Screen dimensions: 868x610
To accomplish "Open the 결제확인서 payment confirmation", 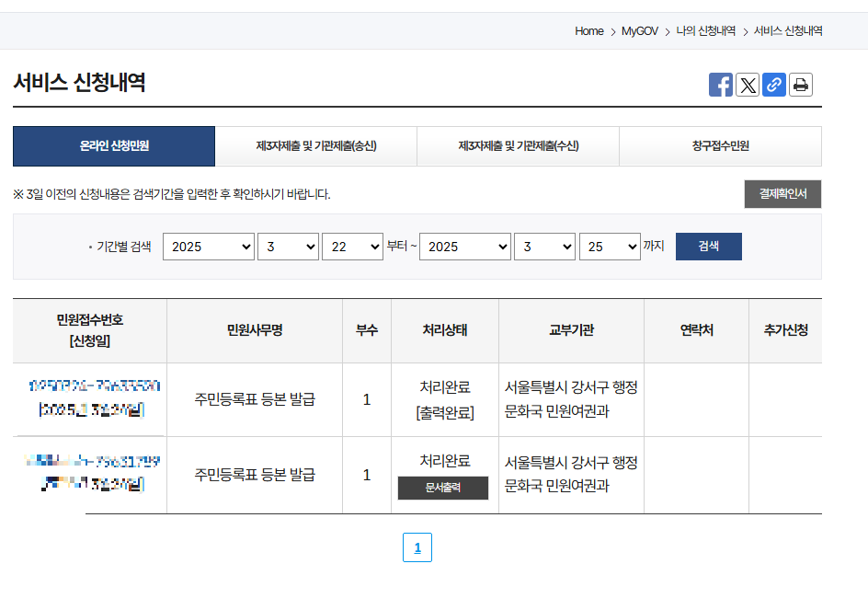I will [782, 194].
